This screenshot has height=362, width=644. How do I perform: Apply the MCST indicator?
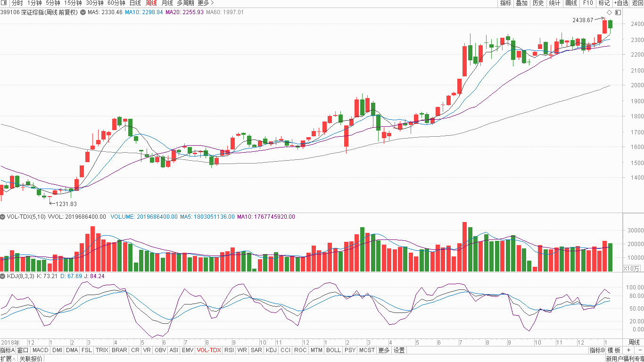tap(367, 350)
